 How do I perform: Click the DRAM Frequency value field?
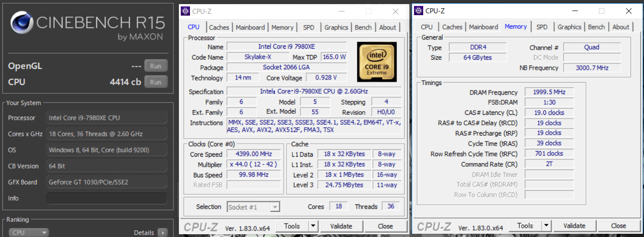click(x=549, y=92)
